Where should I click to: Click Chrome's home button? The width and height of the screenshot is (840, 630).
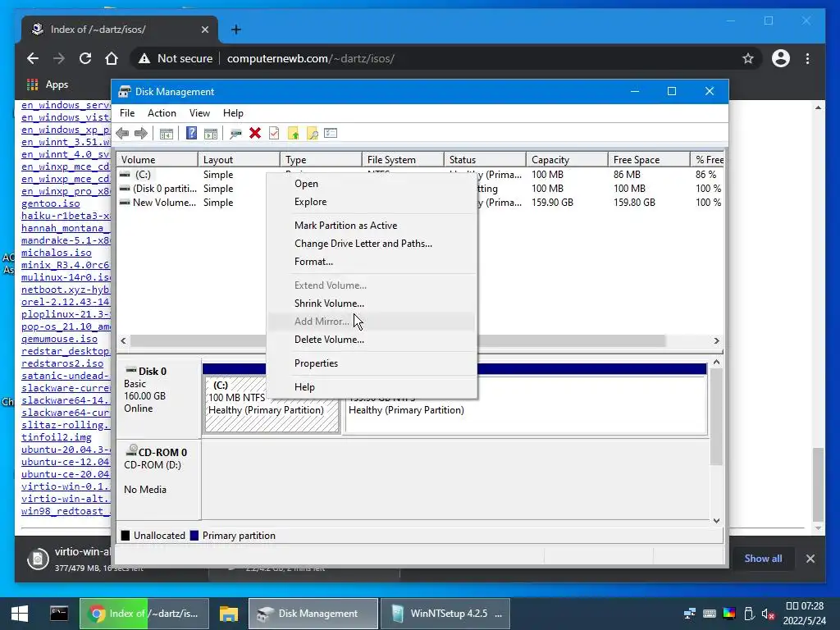pyautogui.click(x=112, y=58)
